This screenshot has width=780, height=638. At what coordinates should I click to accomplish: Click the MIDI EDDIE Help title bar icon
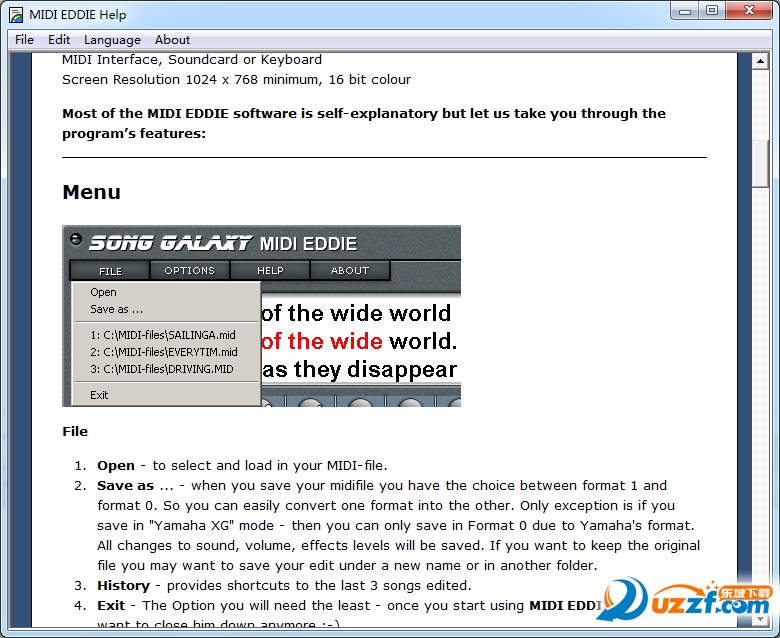tap(16, 14)
